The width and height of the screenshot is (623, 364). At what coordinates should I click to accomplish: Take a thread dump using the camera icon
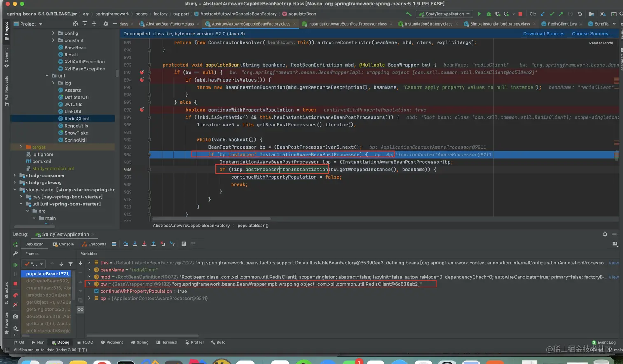pyautogui.click(x=15, y=316)
